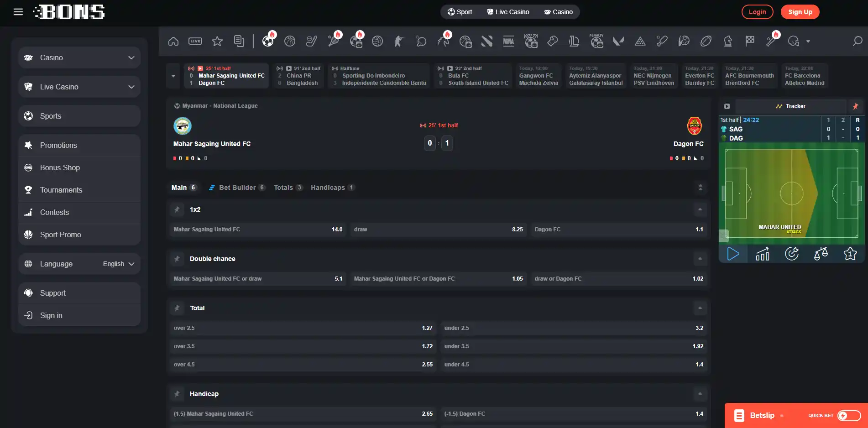Screen dimensions: 868x428
Task: Select the MMA sport icon
Action: tap(508, 42)
